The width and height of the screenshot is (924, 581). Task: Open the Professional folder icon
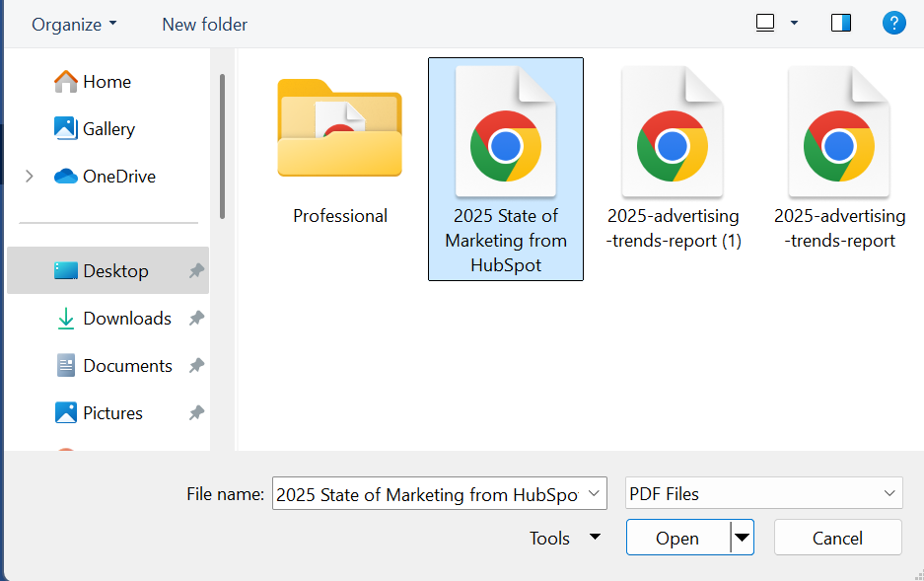coord(339,128)
